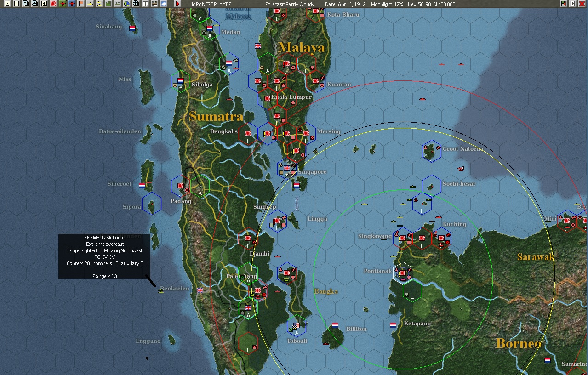The image size is (588, 375).
Task: Click the OP operations report icon
Action: coord(145,4)
